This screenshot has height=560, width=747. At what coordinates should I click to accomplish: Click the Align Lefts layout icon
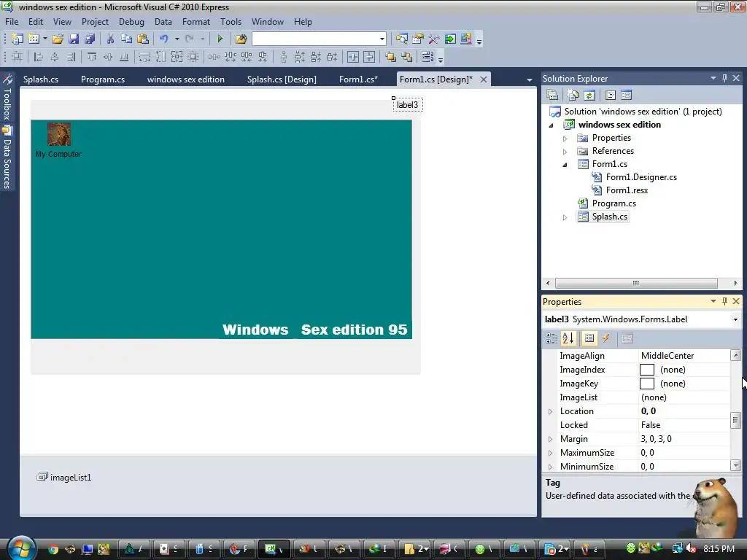[x=39, y=57]
